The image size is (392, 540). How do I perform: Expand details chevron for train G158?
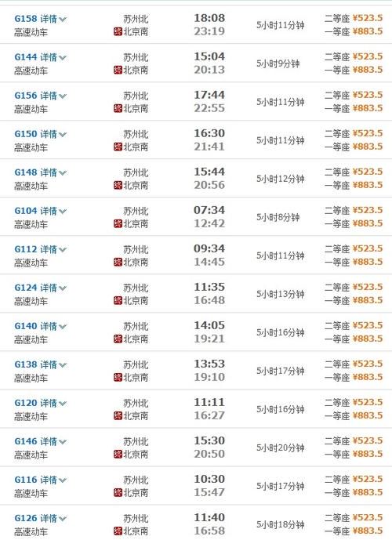pyautogui.click(x=63, y=20)
